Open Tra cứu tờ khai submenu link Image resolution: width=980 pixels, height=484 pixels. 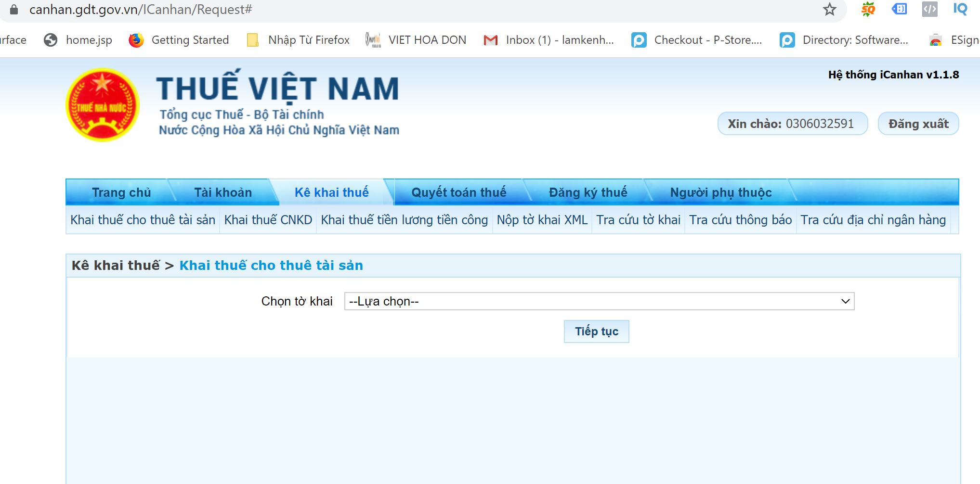(638, 220)
